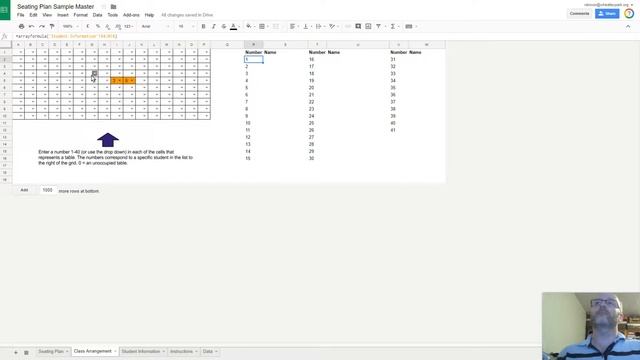This screenshot has height=360, width=640.
Task: Collapse the menus with the arrow
Action: tap(628, 26)
